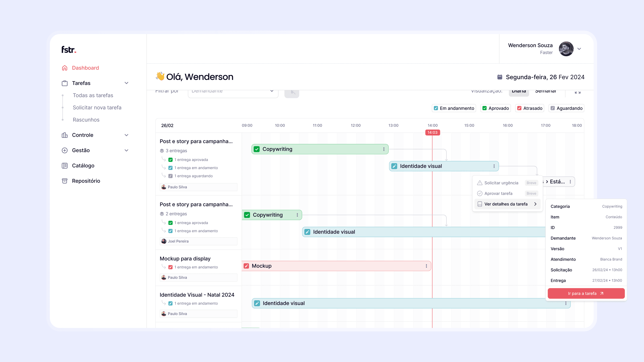Click the Wenderson Souza demandante value
The height and width of the screenshot is (362, 644).
(x=607, y=238)
